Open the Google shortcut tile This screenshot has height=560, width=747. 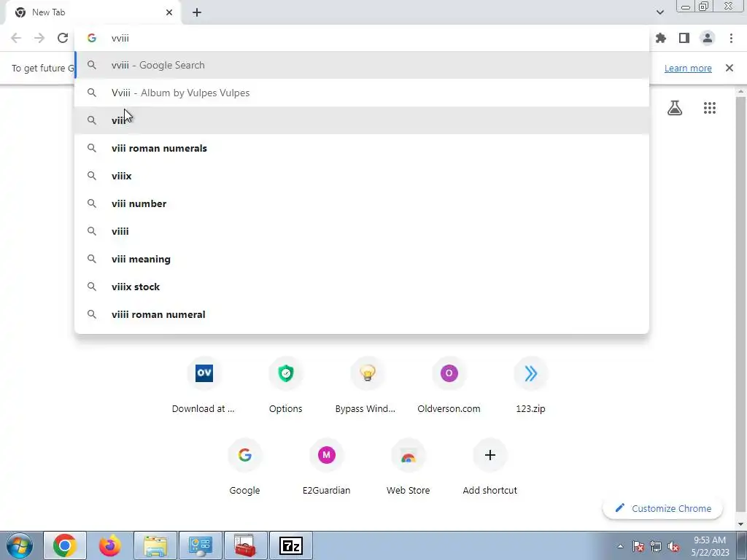[245, 467]
